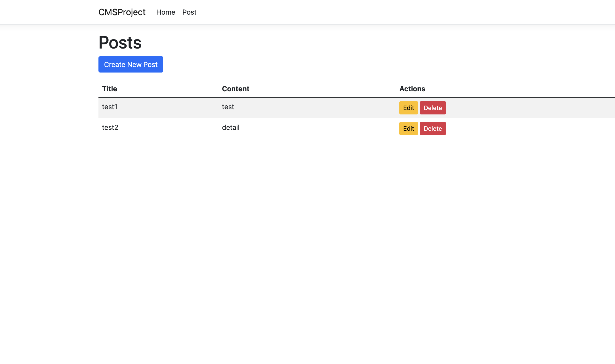Viewport: 615px width, 364px height.
Task: Click the yellow Edit button in first row
Action: [x=408, y=108]
